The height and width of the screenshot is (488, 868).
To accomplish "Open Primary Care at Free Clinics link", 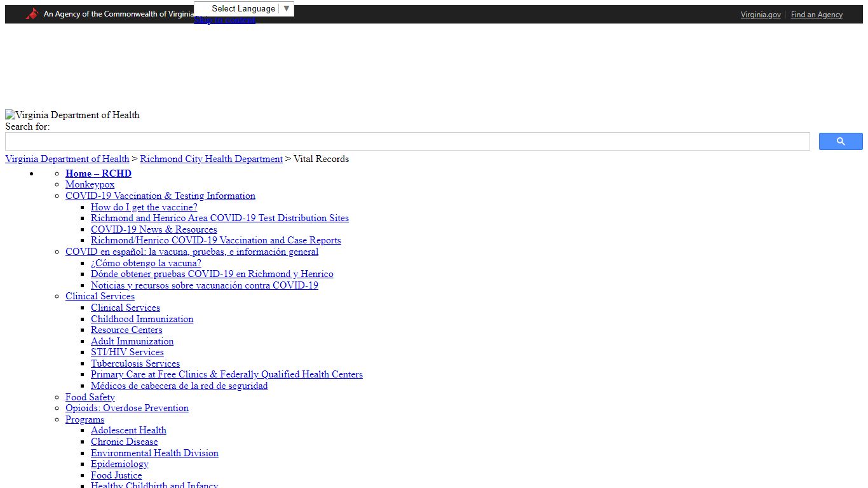I will point(227,374).
